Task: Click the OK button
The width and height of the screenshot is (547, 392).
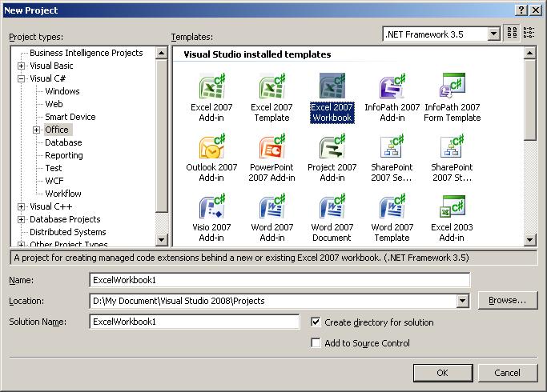Action: coord(443,373)
